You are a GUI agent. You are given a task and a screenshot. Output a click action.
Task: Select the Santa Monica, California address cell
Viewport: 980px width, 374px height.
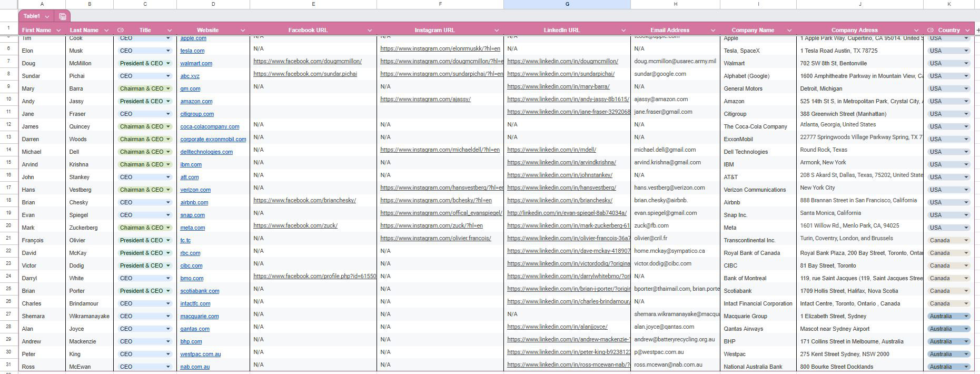(859, 213)
